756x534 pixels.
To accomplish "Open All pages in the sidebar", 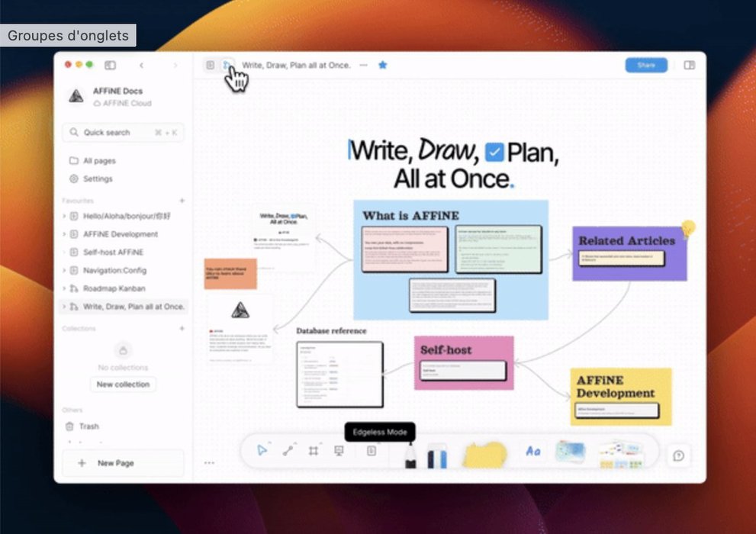I will [x=99, y=161].
